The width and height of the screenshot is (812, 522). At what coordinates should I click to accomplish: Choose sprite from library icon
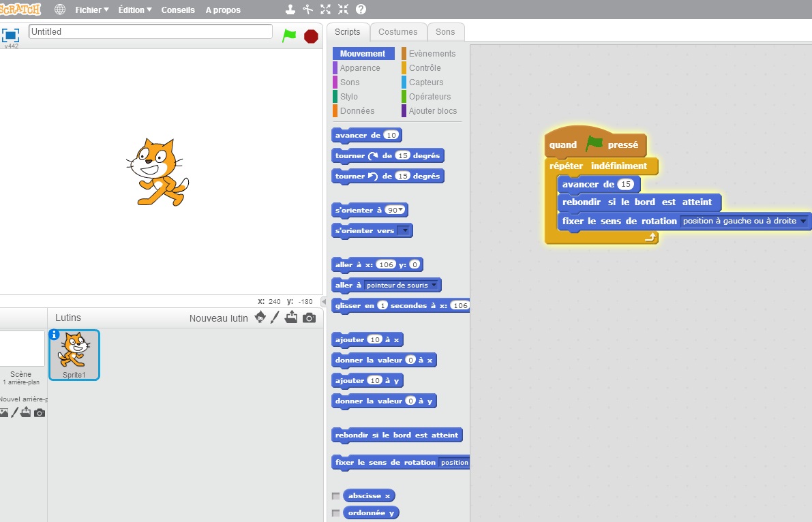point(260,318)
